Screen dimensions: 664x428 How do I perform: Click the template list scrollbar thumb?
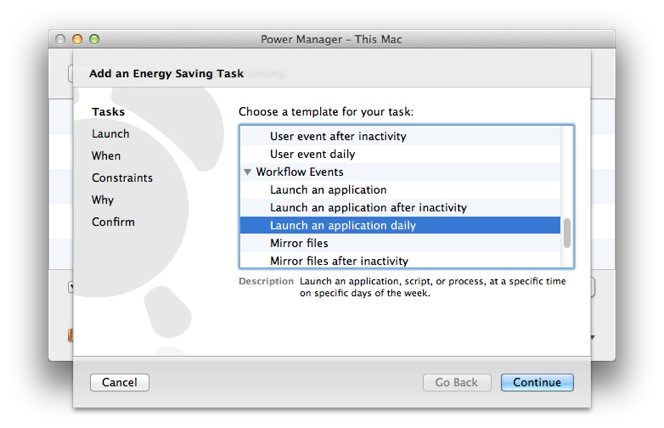click(567, 233)
